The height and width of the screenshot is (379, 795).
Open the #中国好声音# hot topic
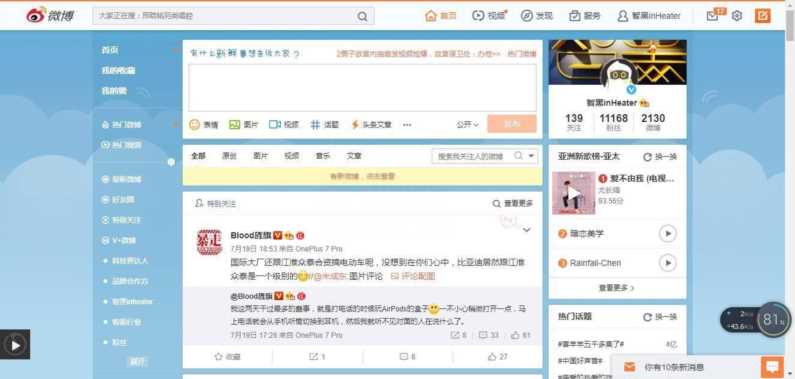pyautogui.click(x=580, y=361)
